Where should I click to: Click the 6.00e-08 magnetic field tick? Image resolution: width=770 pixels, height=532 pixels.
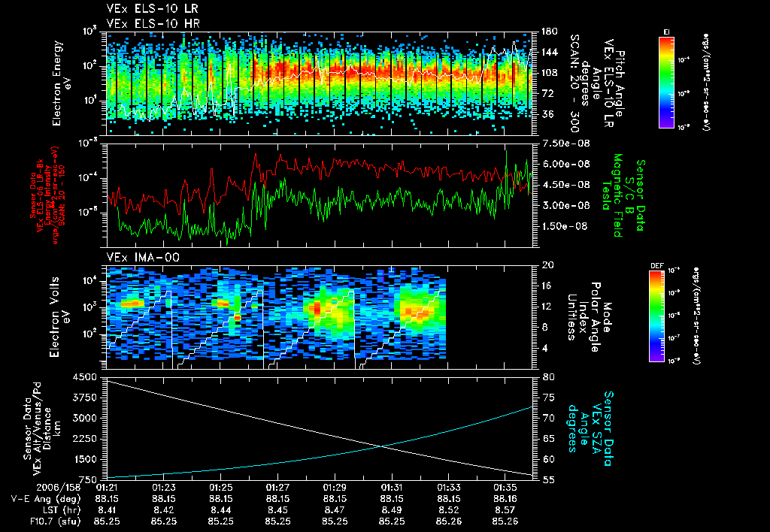566,164
